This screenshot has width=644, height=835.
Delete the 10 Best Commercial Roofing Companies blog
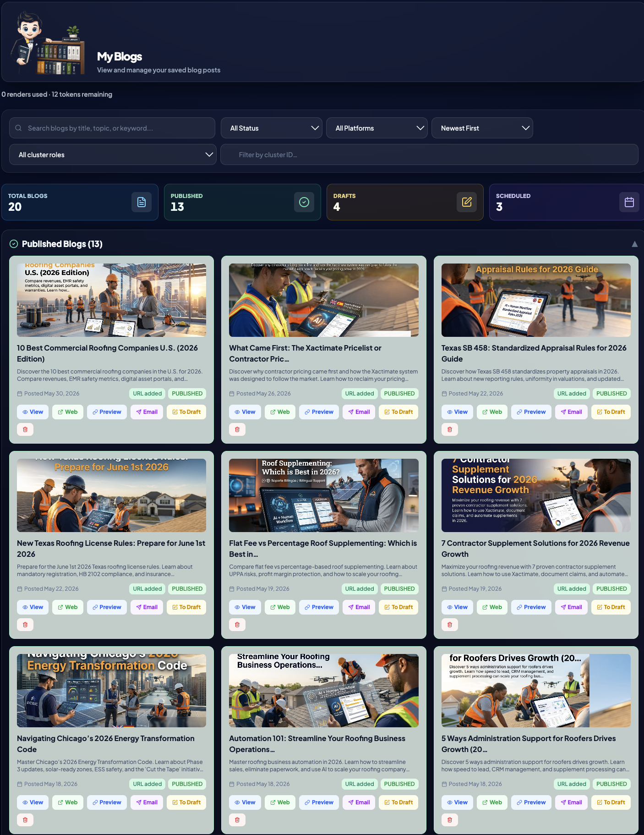coord(25,429)
